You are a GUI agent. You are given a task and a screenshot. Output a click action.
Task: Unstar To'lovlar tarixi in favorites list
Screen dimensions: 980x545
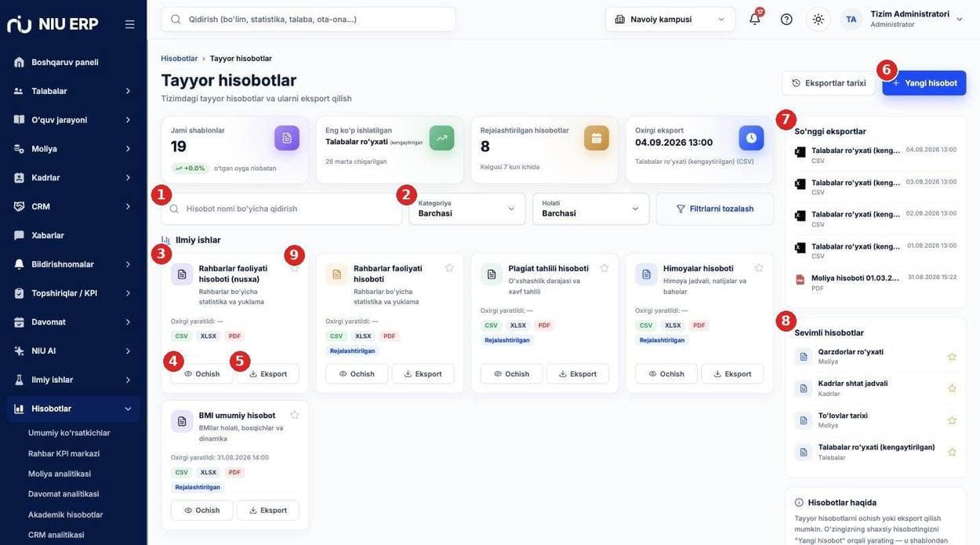953,420
